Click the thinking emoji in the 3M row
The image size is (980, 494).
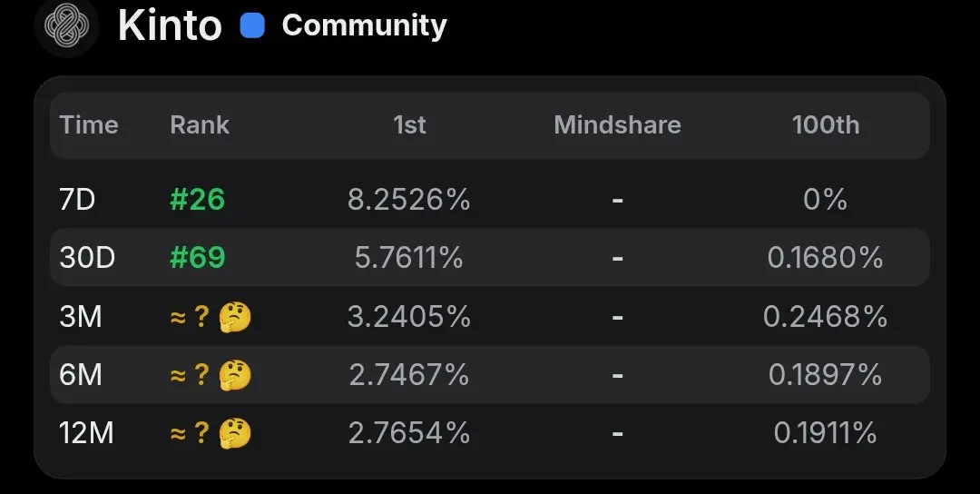(x=235, y=317)
